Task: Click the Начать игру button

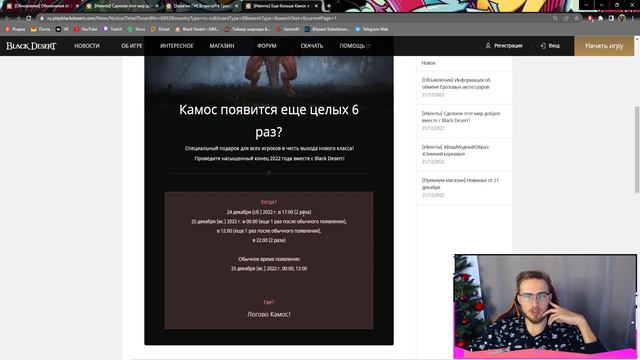Action: pyautogui.click(x=604, y=46)
